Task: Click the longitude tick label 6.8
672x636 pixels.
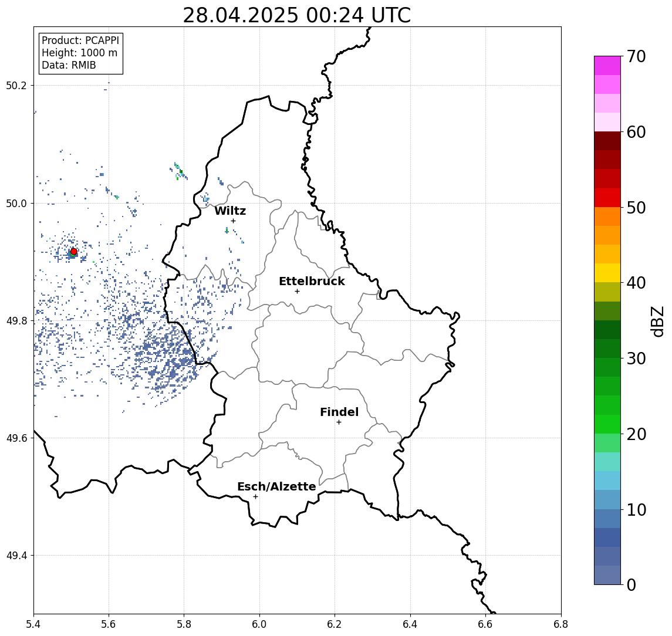Action: tap(561, 624)
